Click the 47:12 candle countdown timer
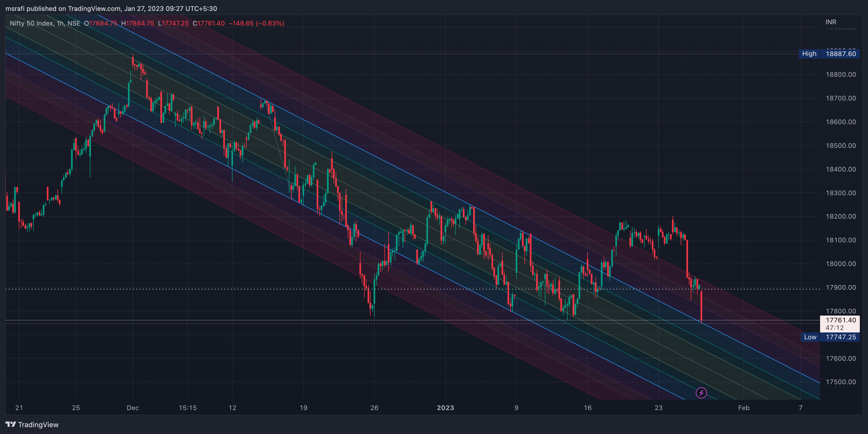Screen dimensions: 868x434 coord(835,328)
